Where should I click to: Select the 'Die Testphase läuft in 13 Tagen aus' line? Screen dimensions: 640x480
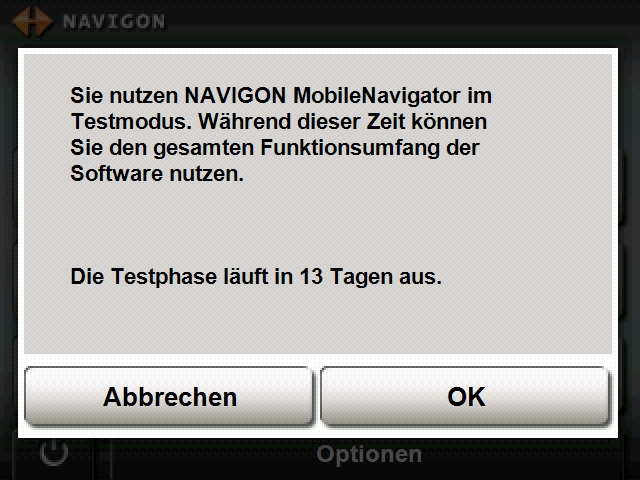click(256, 277)
